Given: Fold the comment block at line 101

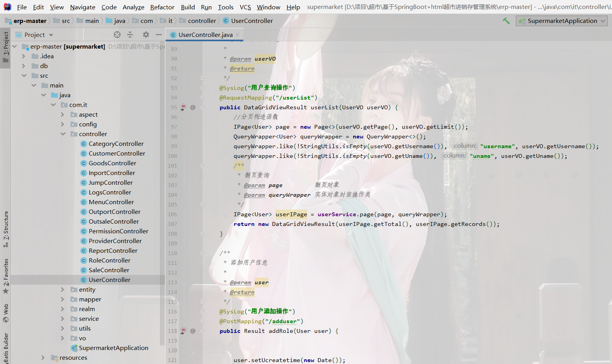Looking at the screenshot, I should pos(202,166).
